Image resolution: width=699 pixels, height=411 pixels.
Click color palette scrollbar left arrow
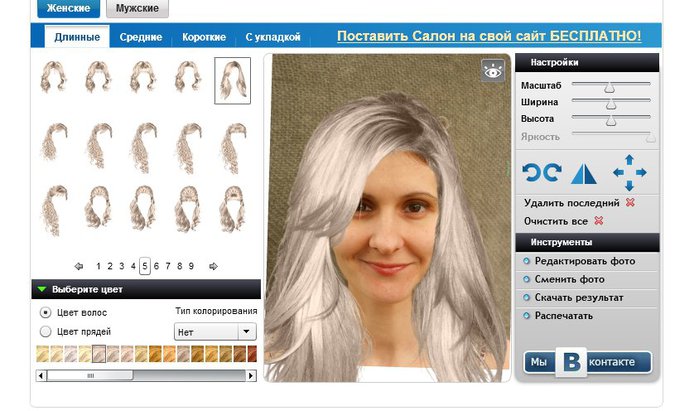click(x=41, y=376)
